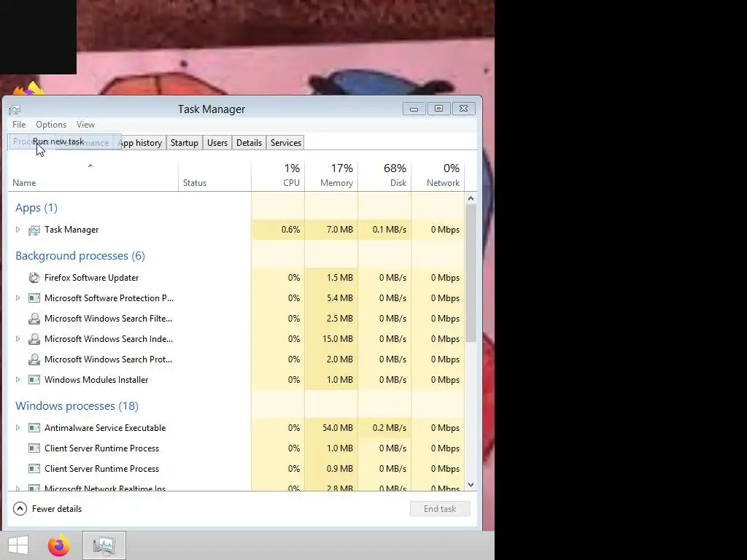Click the process list scrollbar thumb
747x560 pixels.
tap(471, 273)
